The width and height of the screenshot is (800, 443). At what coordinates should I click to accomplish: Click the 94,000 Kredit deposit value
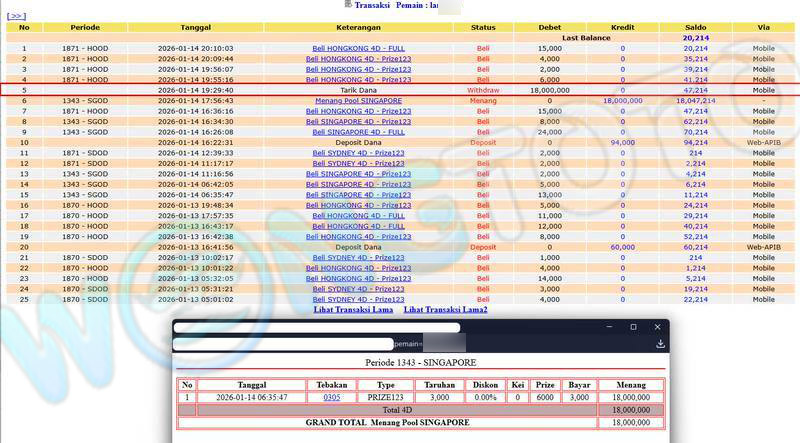pos(622,142)
